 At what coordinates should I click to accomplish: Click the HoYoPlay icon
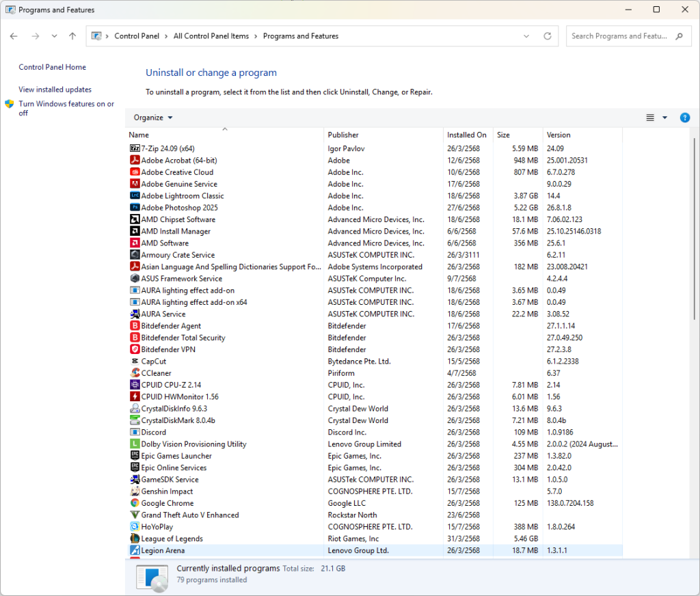point(135,527)
